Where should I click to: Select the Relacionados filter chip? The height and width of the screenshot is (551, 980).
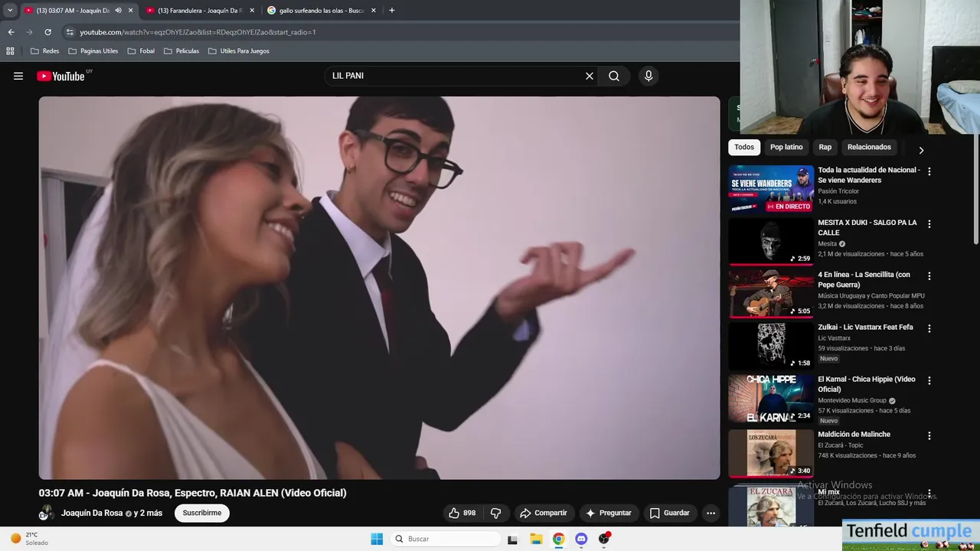[869, 147]
